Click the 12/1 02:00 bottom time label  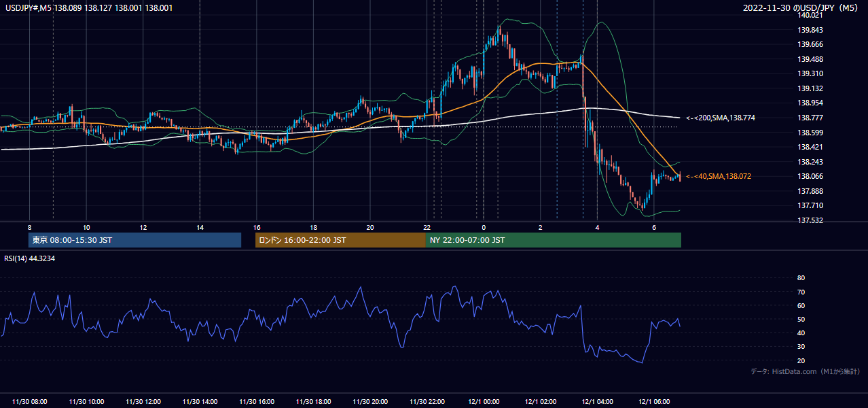[541, 402]
